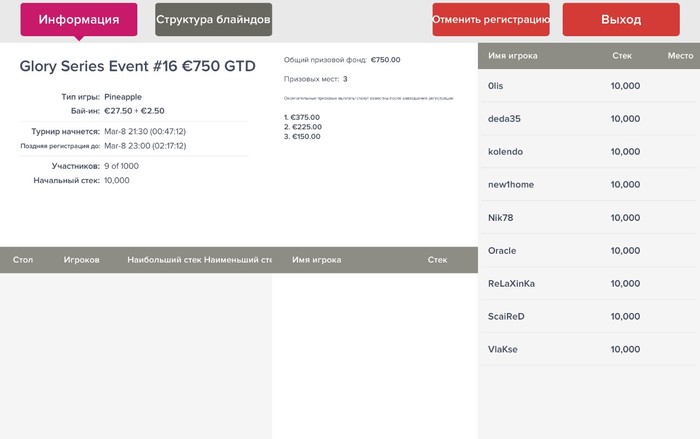The image size is (700, 439).
Task: Click Наибольший стек column header
Action: point(164,260)
